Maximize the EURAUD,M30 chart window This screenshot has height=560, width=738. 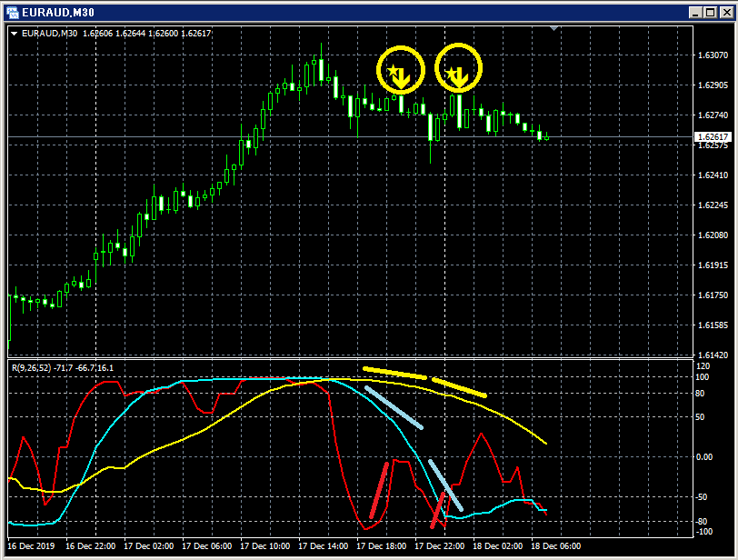tap(710, 13)
